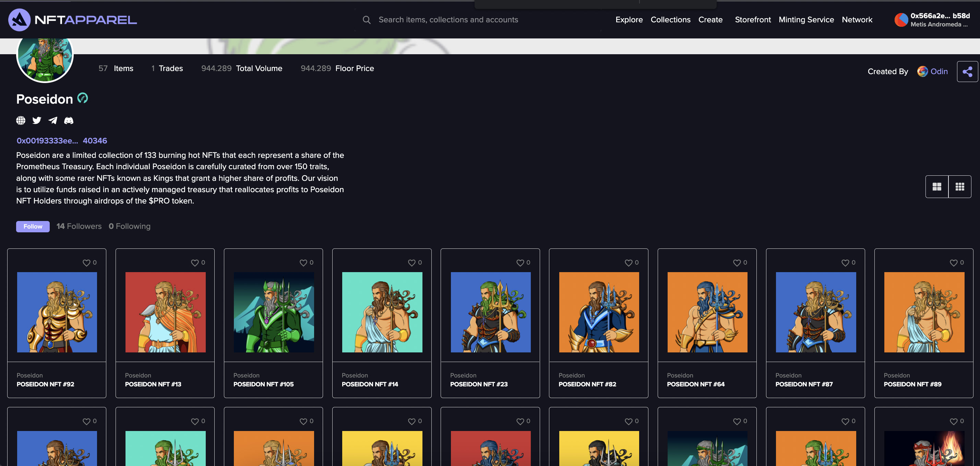Click the share collection icon
The height and width of the screenshot is (466, 980).
pyautogui.click(x=967, y=72)
